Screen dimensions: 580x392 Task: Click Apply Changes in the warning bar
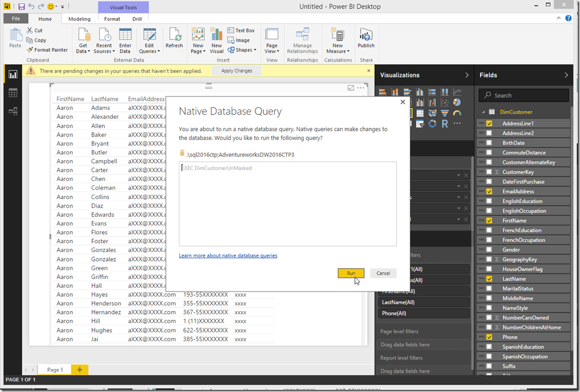tap(237, 71)
